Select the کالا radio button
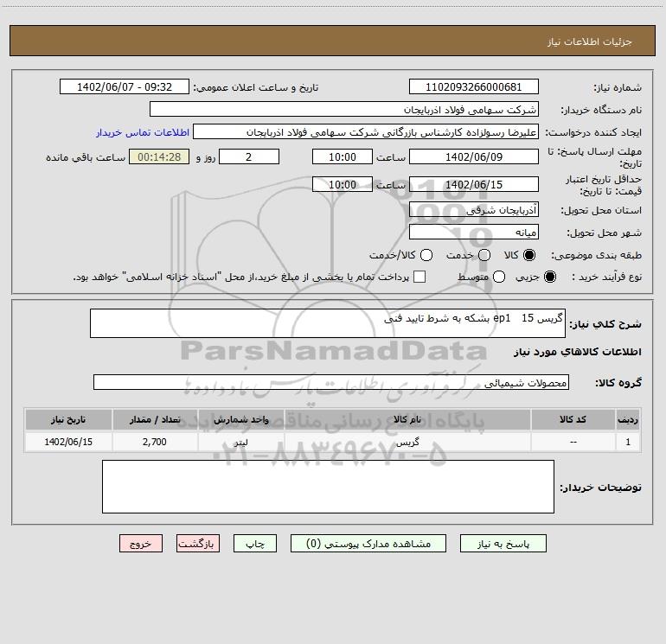The width and height of the screenshot is (666, 644). pos(529,255)
